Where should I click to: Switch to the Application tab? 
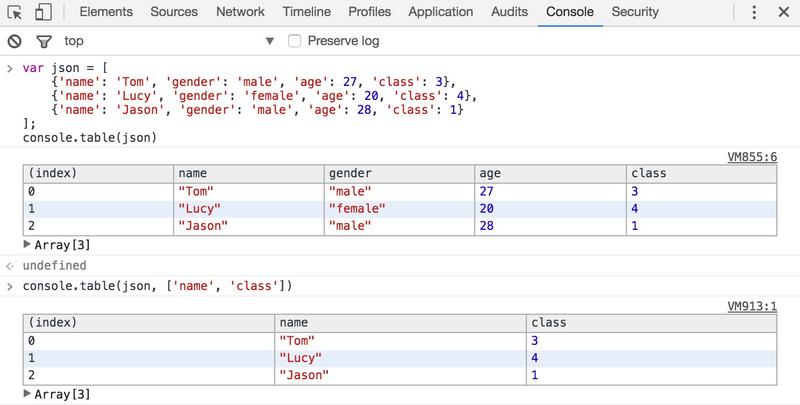441,12
